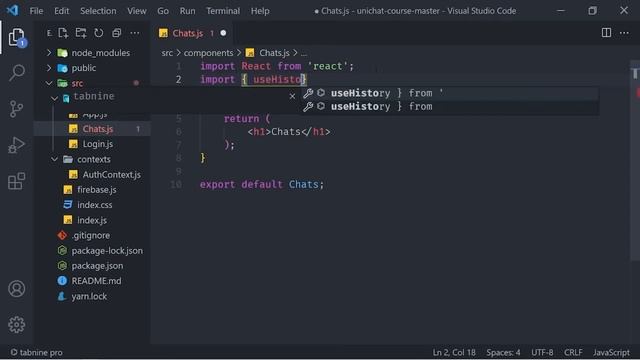Open the Accounts menu icon
The width and height of the screenshot is (640, 360).
click(x=16, y=289)
